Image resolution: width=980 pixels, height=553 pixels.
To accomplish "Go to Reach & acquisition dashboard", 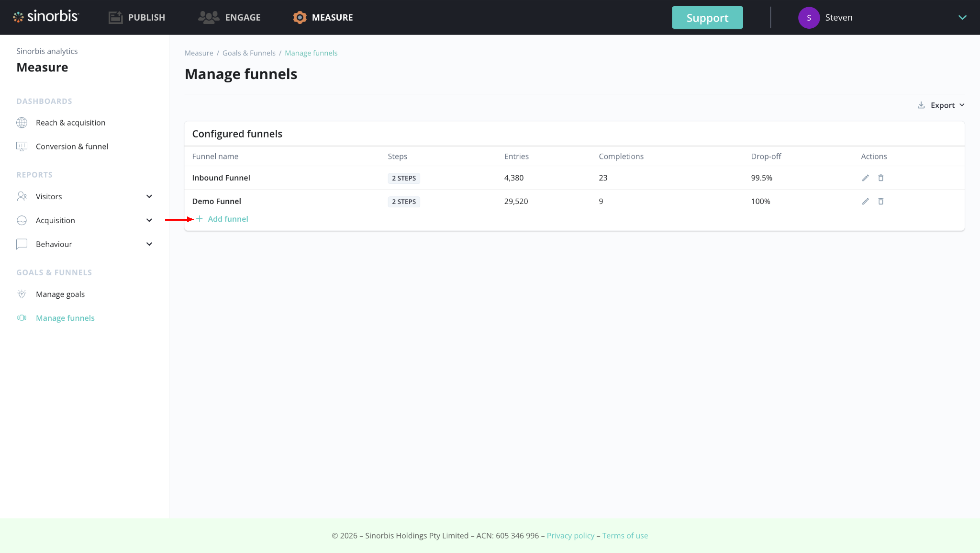I will tap(70, 123).
